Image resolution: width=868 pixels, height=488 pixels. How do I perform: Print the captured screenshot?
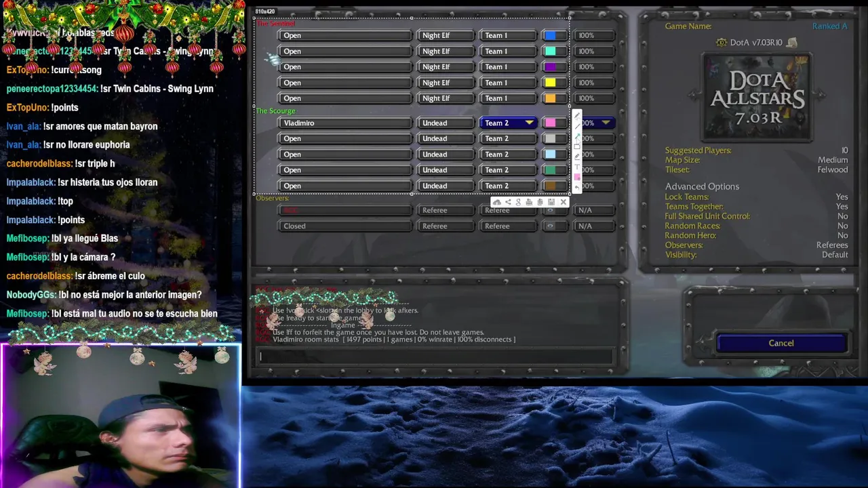(529, 202)
